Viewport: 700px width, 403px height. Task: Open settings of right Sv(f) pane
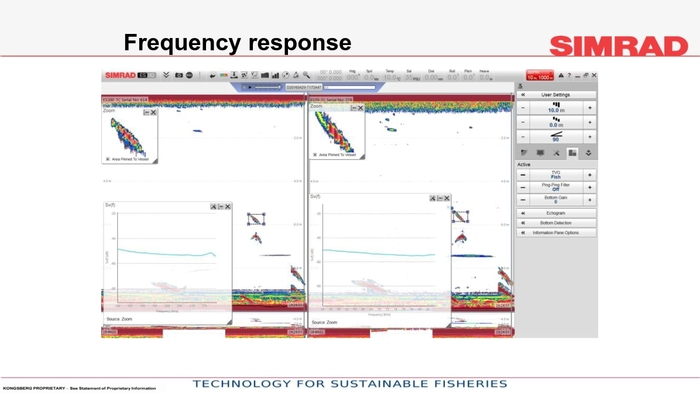(433, 198)
